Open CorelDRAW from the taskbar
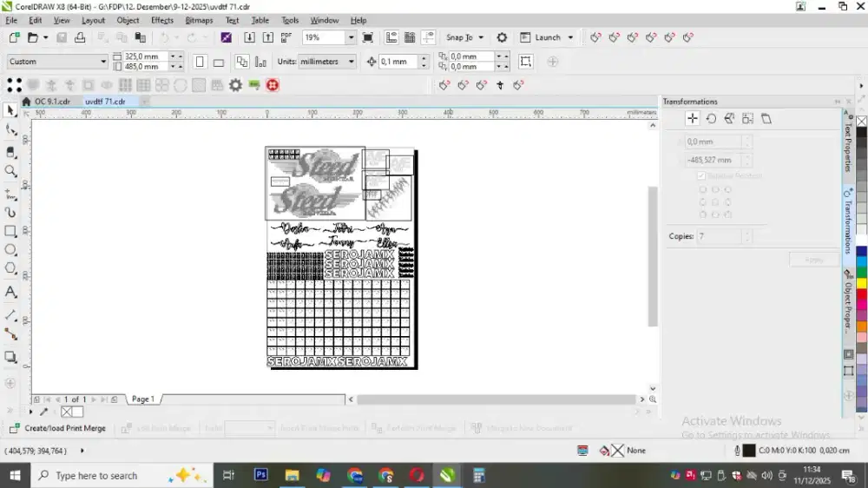The height and width of the screenshot is (488, 868). [447, 475]
